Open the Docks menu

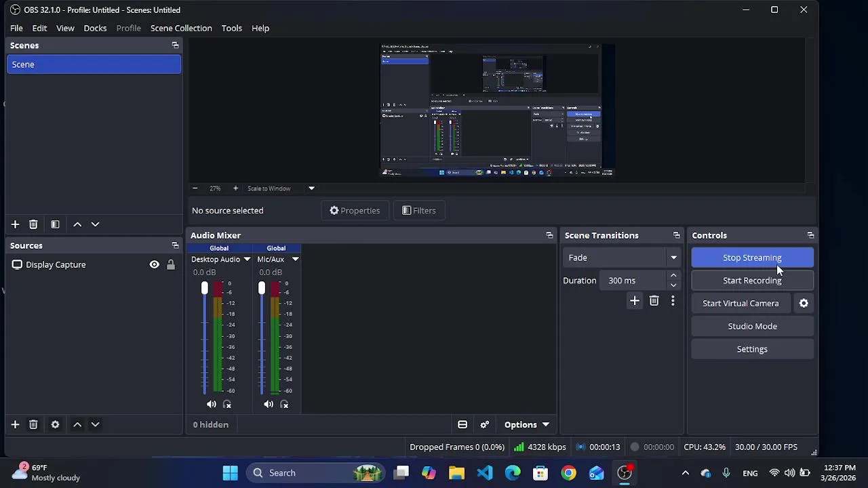tap(95, 28)
